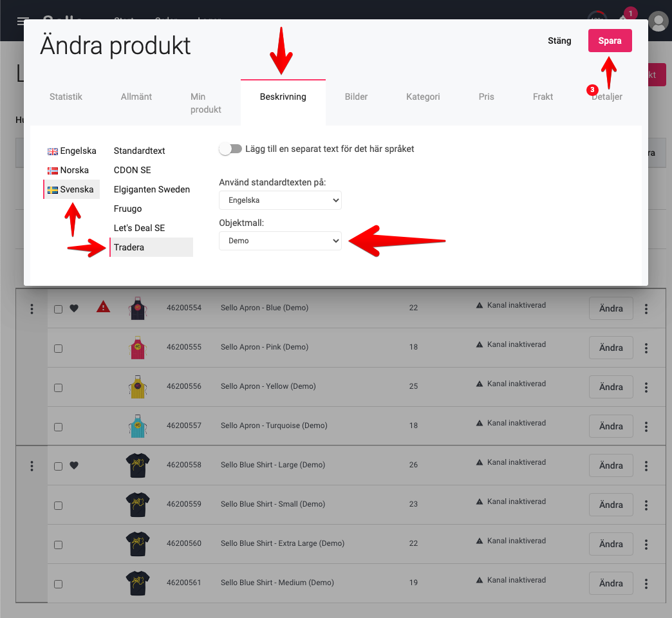
Task: Select Tradera channel entry
Action: [151, 247]
